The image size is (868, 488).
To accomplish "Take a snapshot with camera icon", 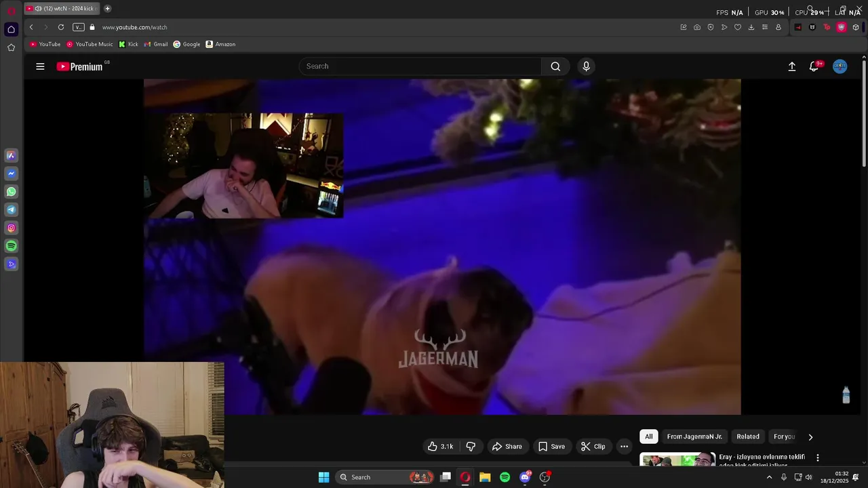I will [697, 27].
